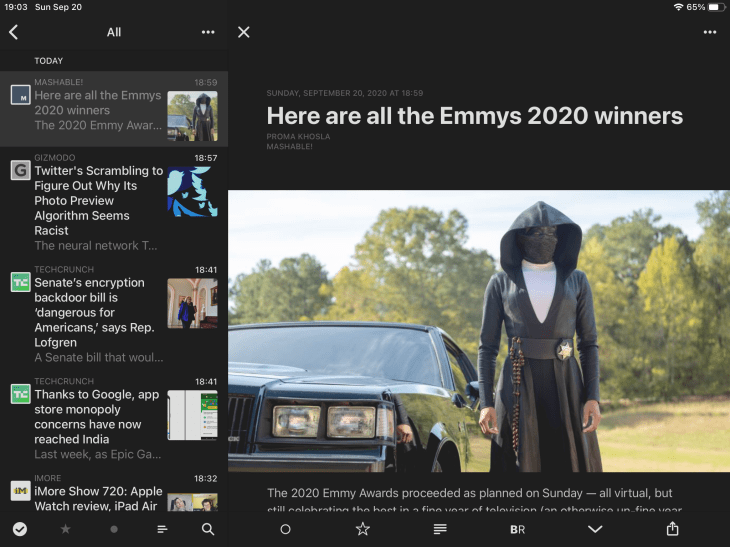Open reader view from the article toolbar
This screenshot has width=730, height=547.
click(x=440, y=529)
